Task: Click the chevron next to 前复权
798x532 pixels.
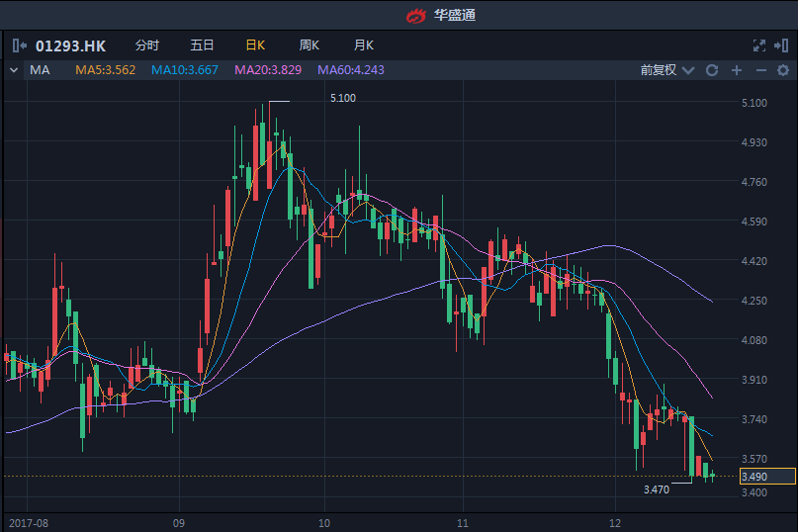Action: [687, 70]
